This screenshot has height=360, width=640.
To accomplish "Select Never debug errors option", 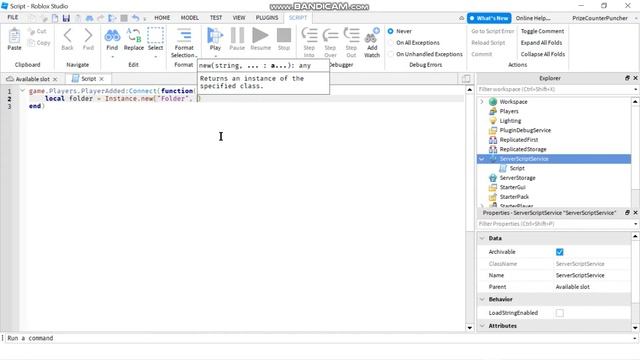I will [391, 31].
